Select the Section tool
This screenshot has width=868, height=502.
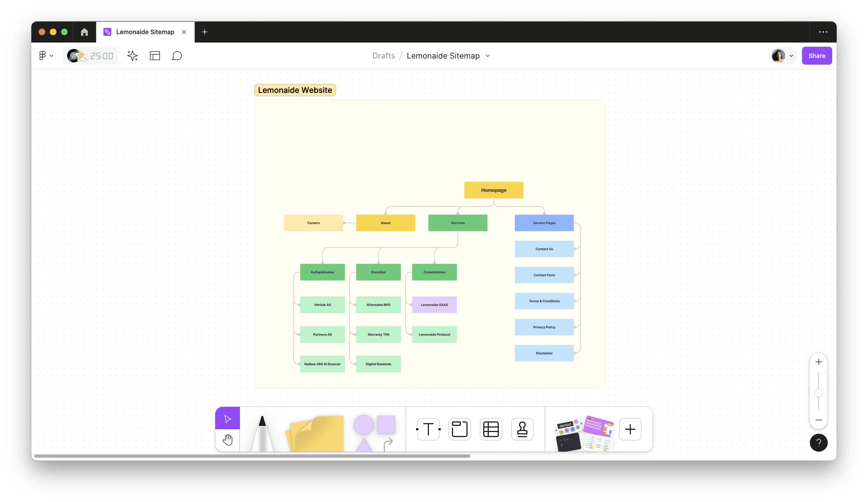459,429
